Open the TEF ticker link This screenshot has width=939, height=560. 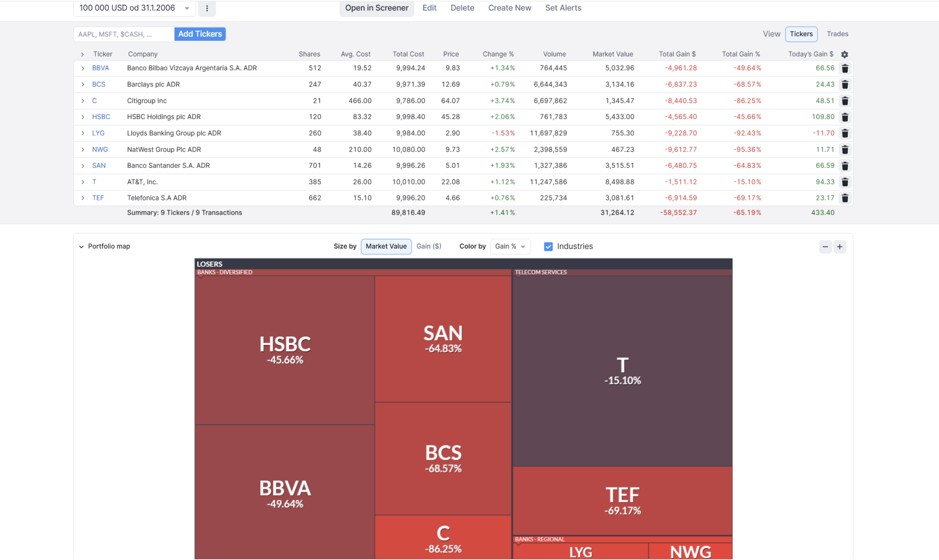tap(98, 198)
